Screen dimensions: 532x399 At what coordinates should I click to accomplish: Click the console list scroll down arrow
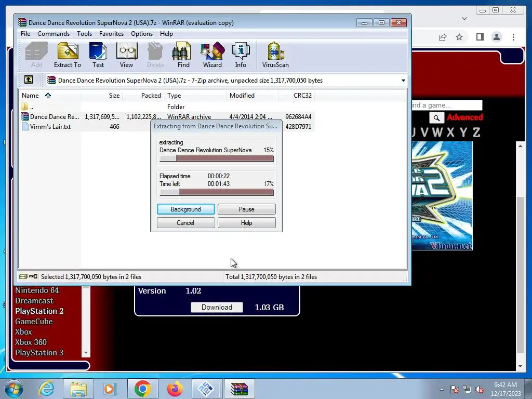86,353
